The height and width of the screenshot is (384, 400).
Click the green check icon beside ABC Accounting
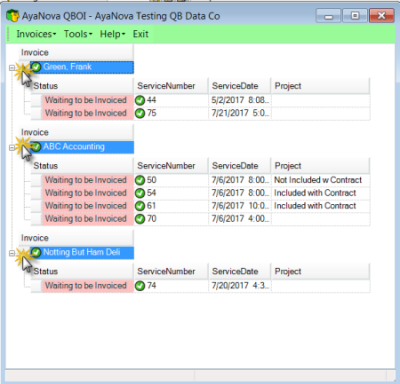(36, 147)
